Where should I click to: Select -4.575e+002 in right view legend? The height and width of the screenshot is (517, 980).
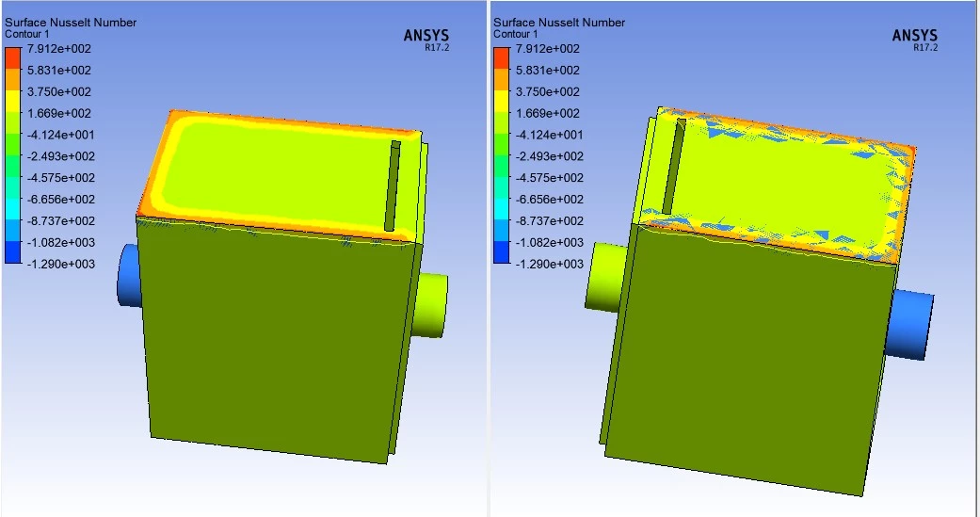pyautogui.click(x=548, y=178)
